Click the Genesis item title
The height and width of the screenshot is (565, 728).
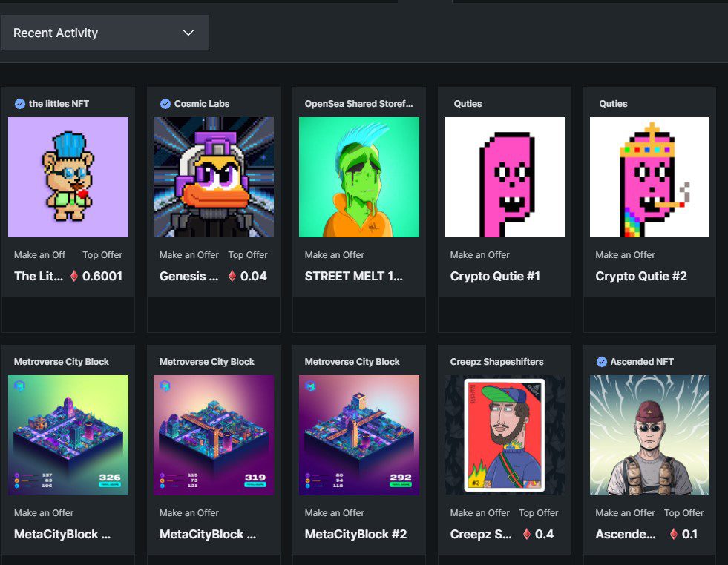189,276
